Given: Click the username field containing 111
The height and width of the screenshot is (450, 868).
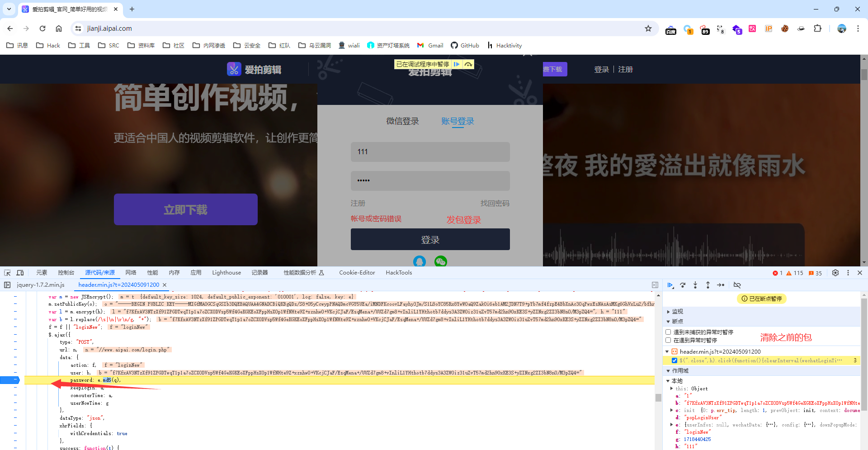Looking at the screenshot, I should pyautogui.click(x=430, y=152).
